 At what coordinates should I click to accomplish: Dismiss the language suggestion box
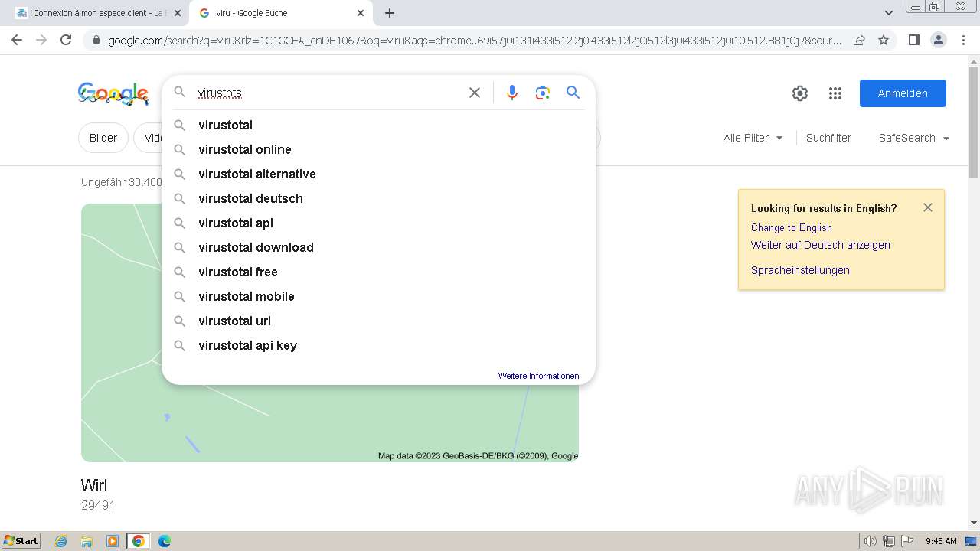click(x=928, y=207)
